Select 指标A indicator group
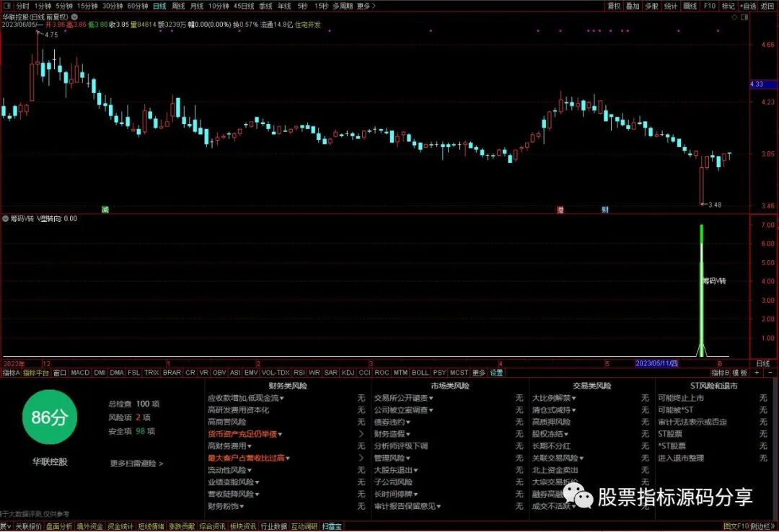Viewport: 779px width, 532px height. [x=12, y=373]
